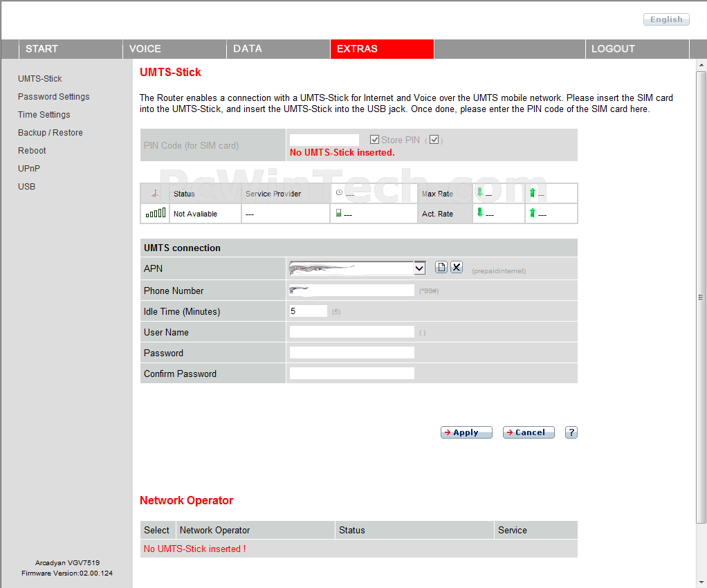707x588 pixels.
Task: Click Max Rate upload arrow icon
Action: click(x=533, y=192)
